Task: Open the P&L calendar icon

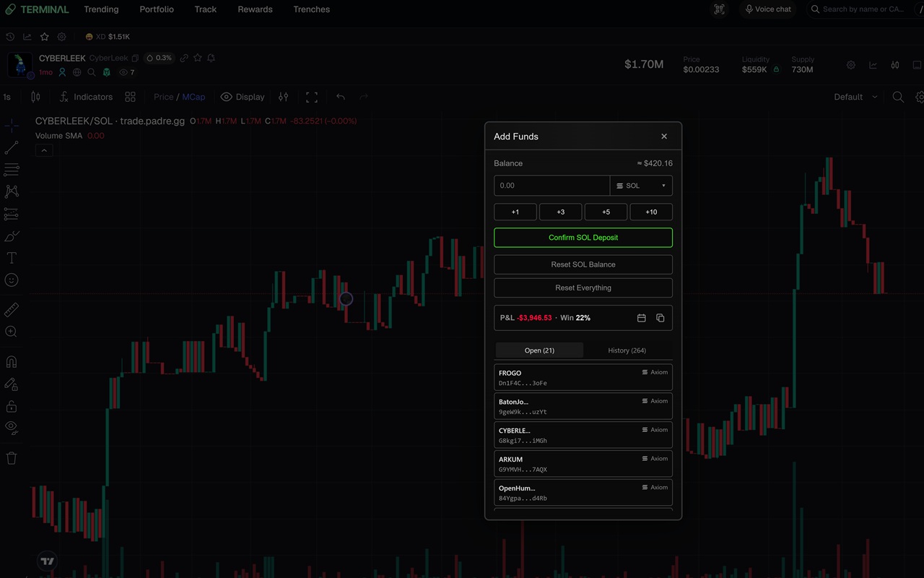Action: click(x=641, y=318)
